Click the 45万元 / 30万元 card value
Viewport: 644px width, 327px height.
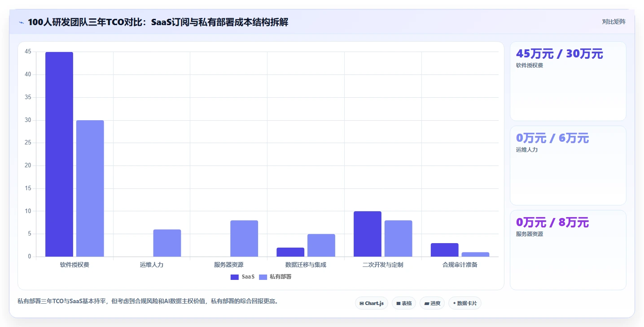560,54
